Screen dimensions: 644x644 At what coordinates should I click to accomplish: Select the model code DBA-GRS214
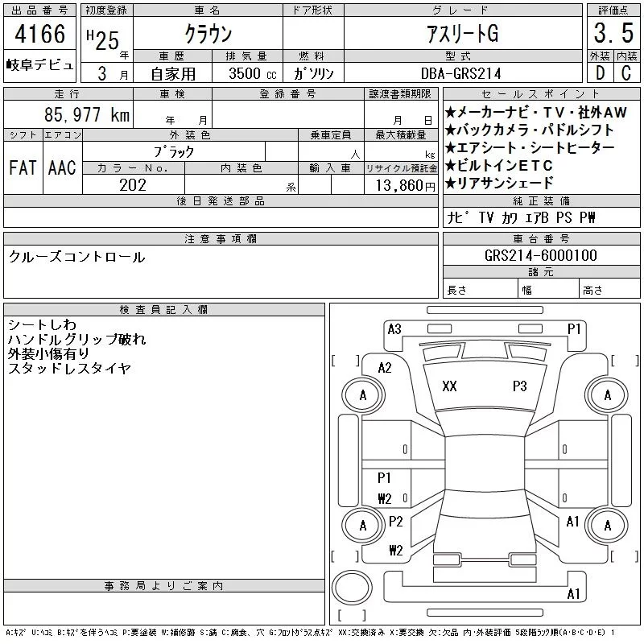coord(462,73)
